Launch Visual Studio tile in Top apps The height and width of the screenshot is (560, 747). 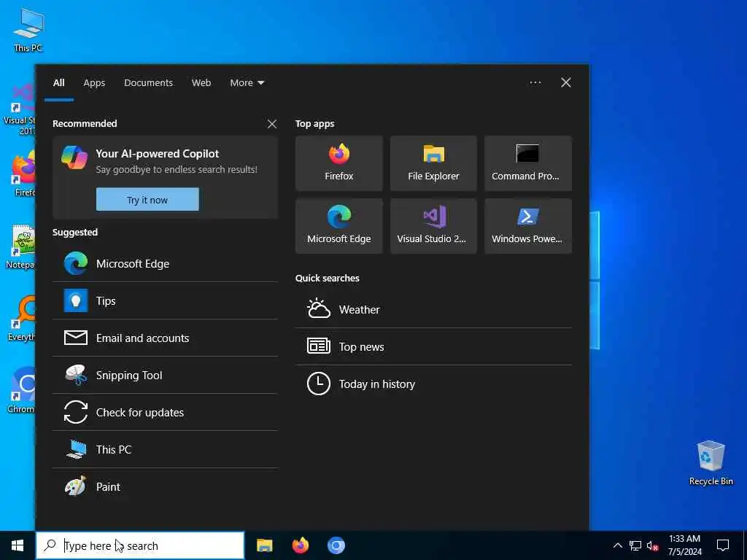(x=433, y=226)
